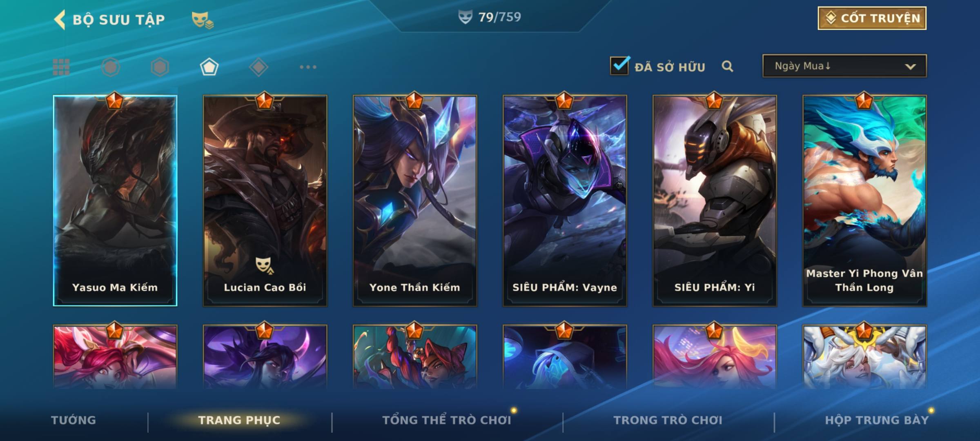Screen dimensions: 980x441
Task: Expand sort options with the chevron arrow
Action: 910,67
